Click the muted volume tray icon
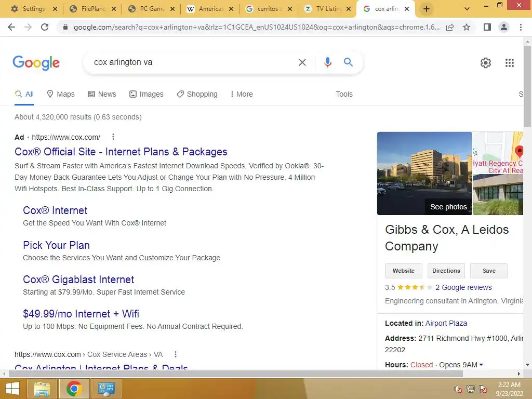Image resolution: width=532 pixels, height=399 pixels. pyautogui.click(x=458, y=389)
